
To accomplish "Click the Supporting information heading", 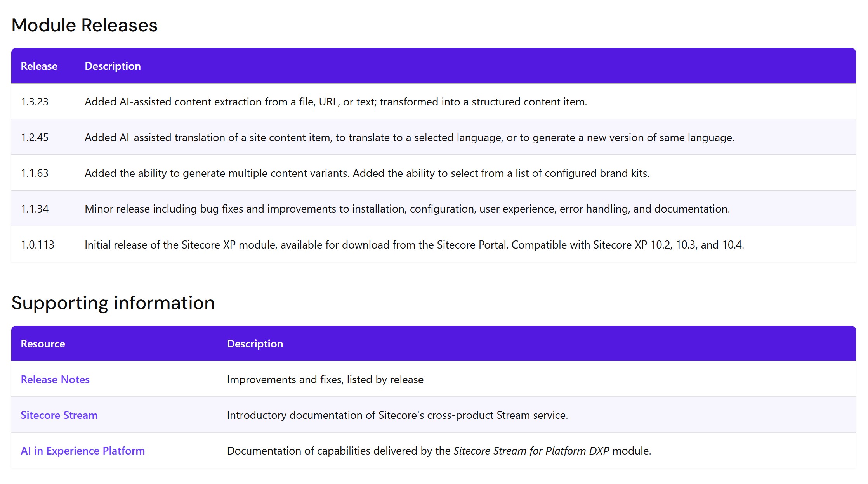I will (113, 303).
